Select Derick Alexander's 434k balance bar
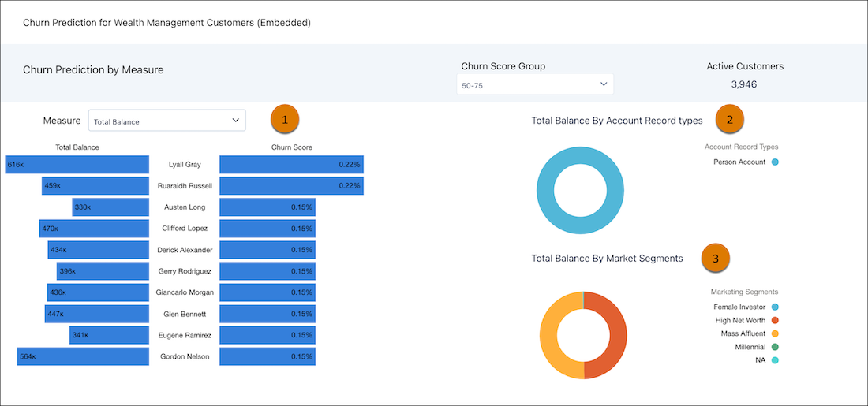 (x=99, y=250)
